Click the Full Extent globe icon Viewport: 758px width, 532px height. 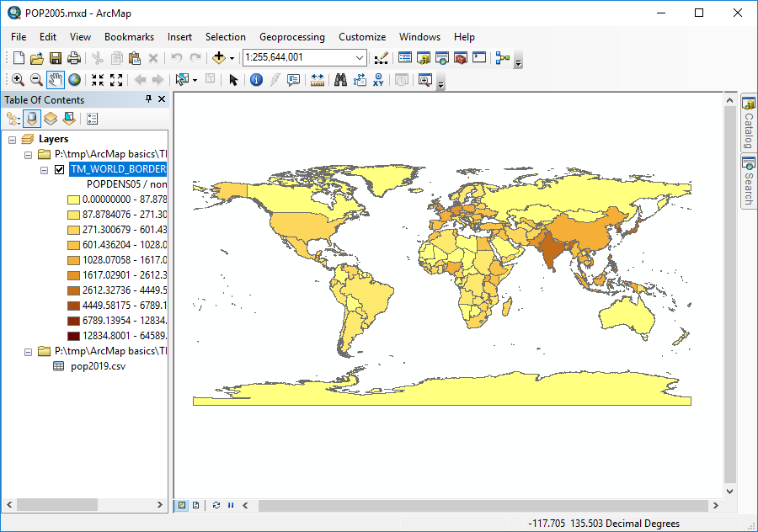[74, 79]
